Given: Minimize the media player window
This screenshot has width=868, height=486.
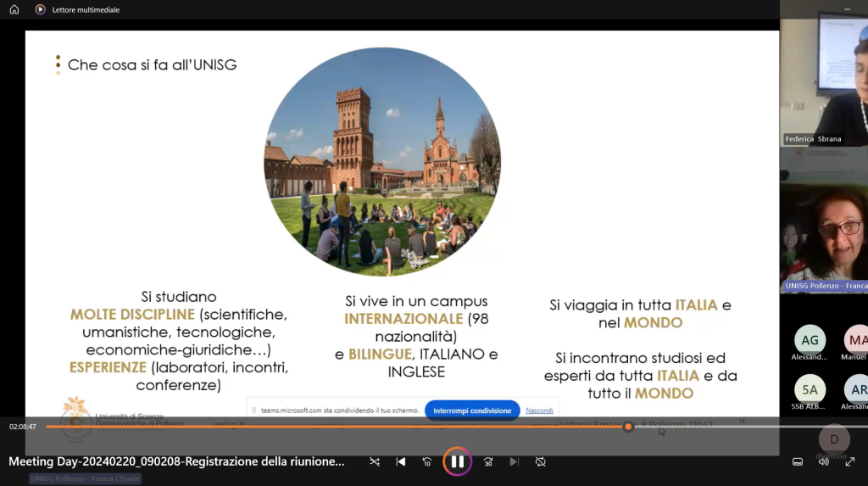Looking at the screenshot, I should (x=847, y=9).
